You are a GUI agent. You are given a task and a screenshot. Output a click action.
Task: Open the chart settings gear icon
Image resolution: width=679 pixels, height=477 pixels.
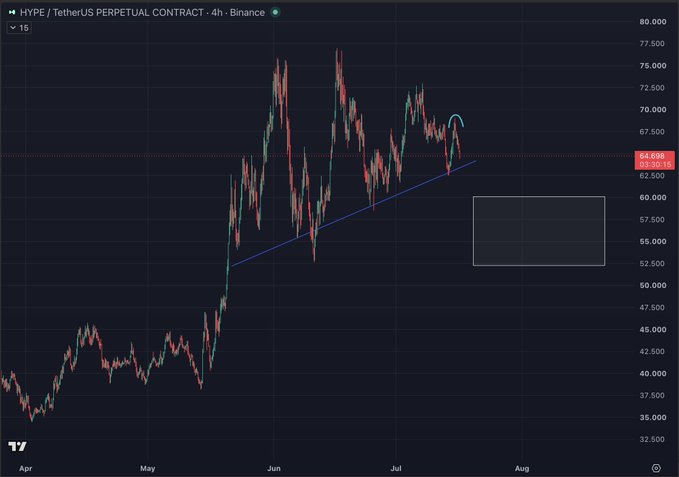pos(656,468)
